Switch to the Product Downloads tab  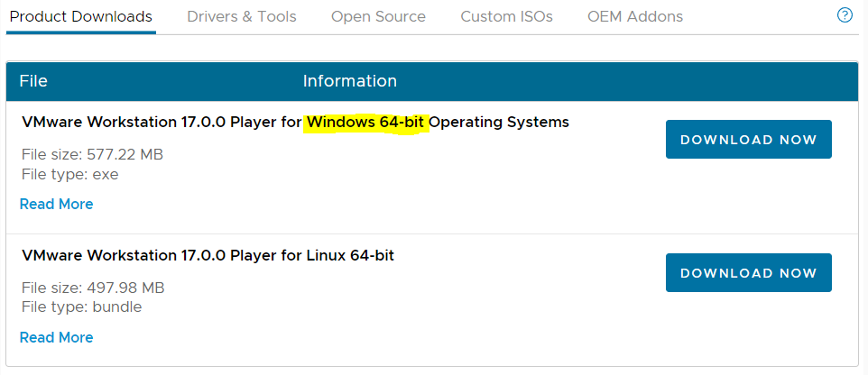tap(81, 16)
